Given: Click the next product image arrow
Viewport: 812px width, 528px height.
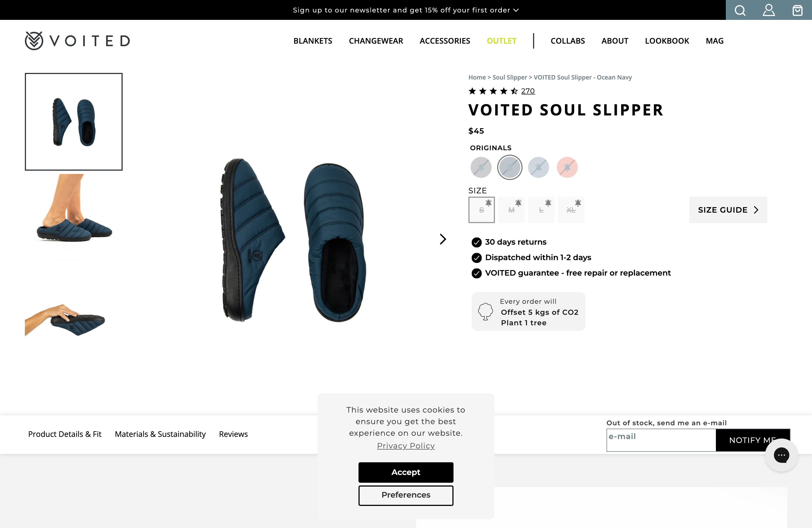Looking at the screenshot, I should [442, 239].
